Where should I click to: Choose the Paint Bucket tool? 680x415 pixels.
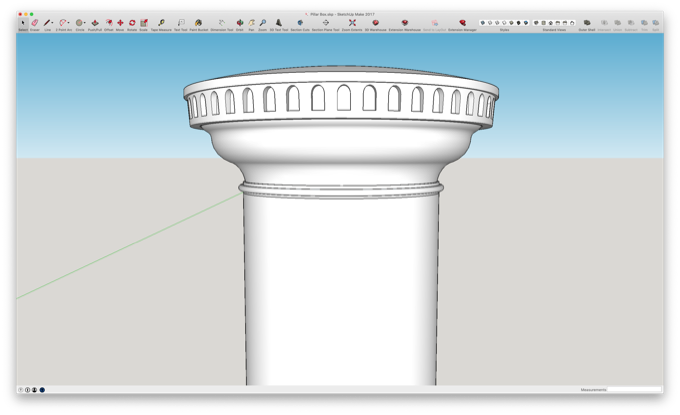click(x=199, y=23)
